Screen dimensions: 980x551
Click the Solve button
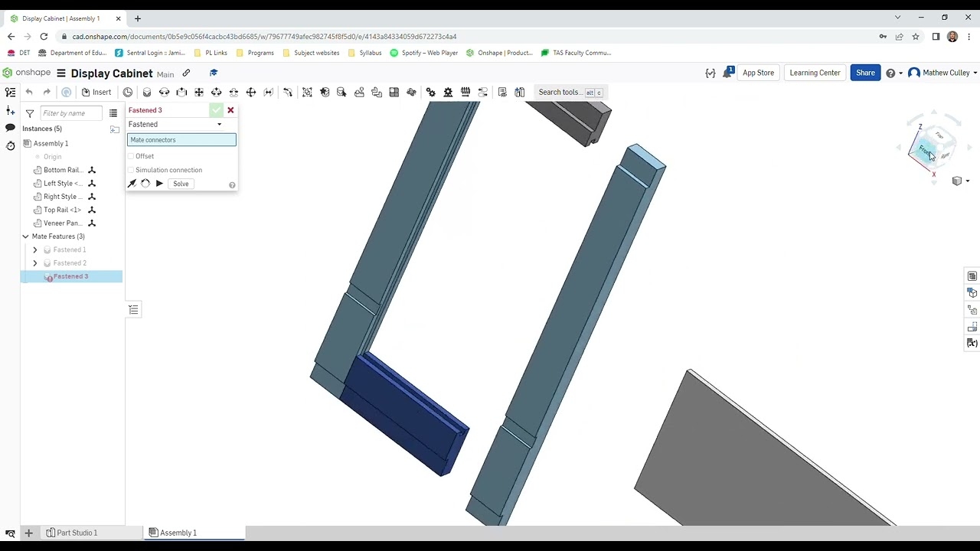[x=181, y=184]
